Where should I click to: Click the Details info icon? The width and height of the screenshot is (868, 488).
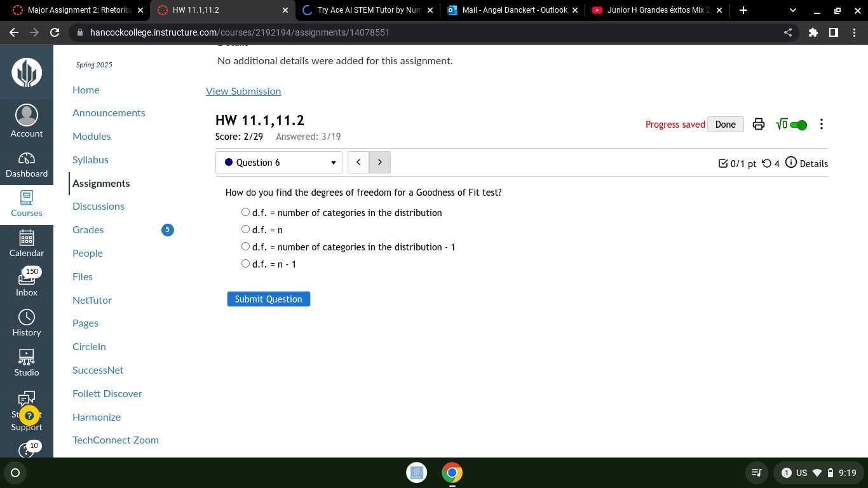coord(791,163)
